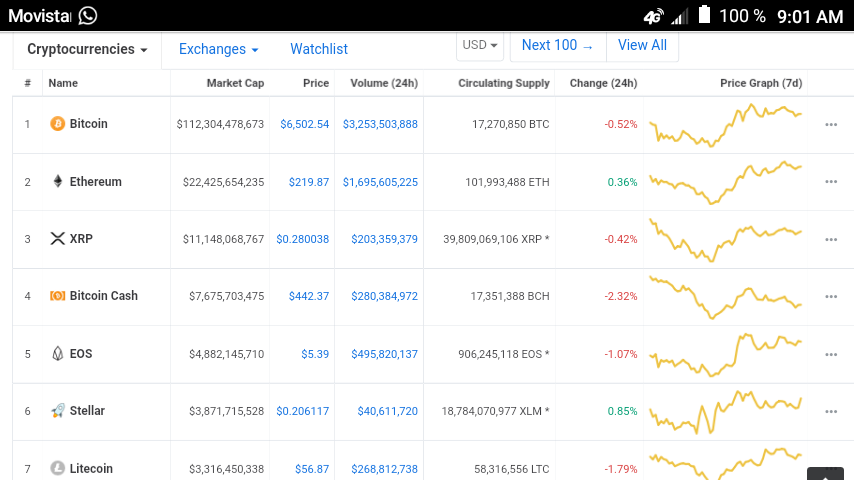Sort by the # rank column header
Screen dimensions: 854x480
click(x=27, y=83)
